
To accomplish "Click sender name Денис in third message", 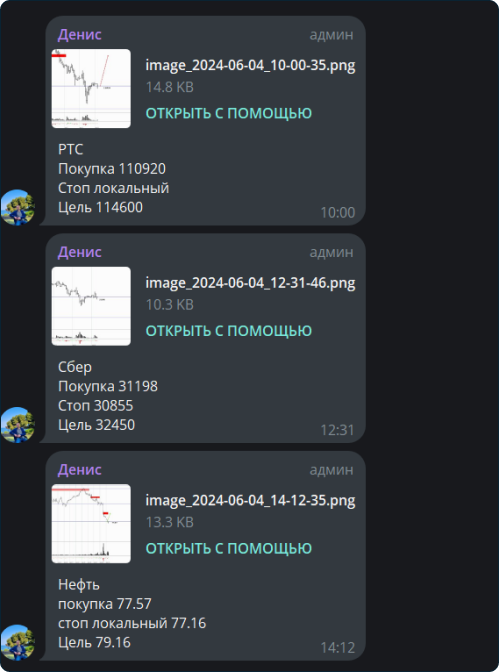I will pos(80,470).
